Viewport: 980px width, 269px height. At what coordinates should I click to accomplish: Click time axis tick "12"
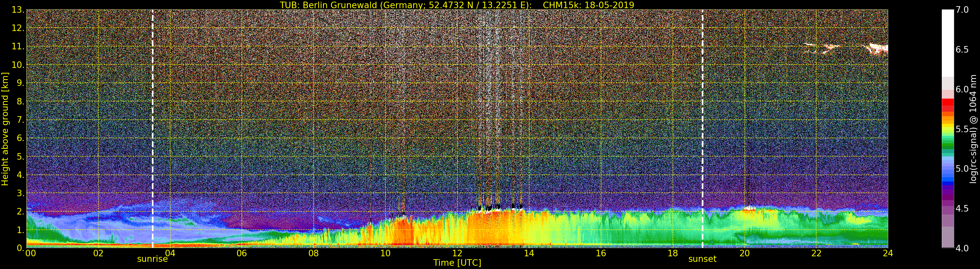coord(457,253)
